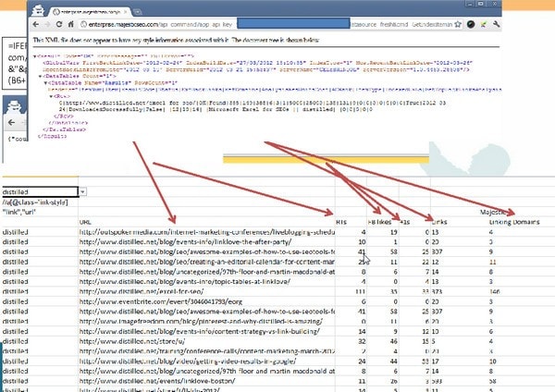Click the URL column header
The width and height of the screenshot is (555, 392).
85,222
